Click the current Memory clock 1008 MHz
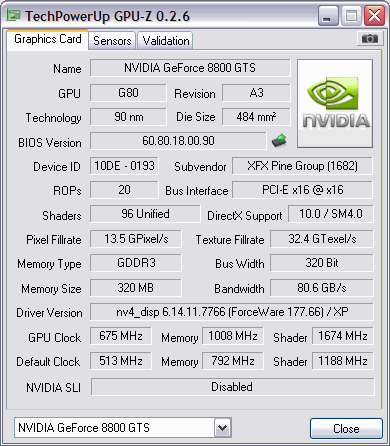The width and height of the screenshot is (390, 446). pyautogui.click(x=233, y=336)
